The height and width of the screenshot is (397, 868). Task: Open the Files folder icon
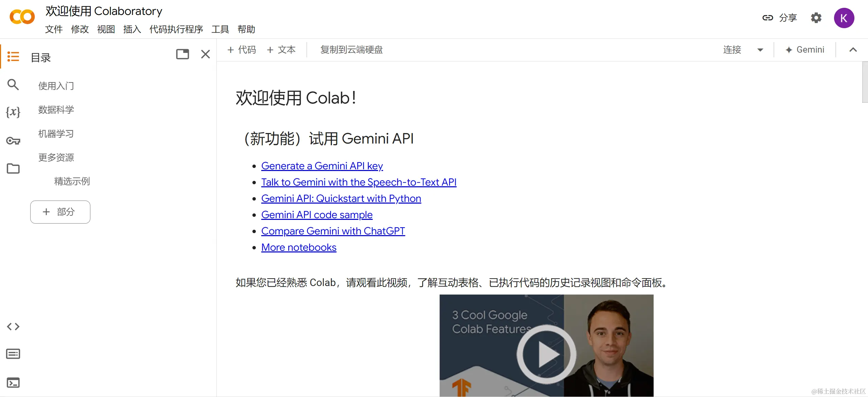(13, 168)
